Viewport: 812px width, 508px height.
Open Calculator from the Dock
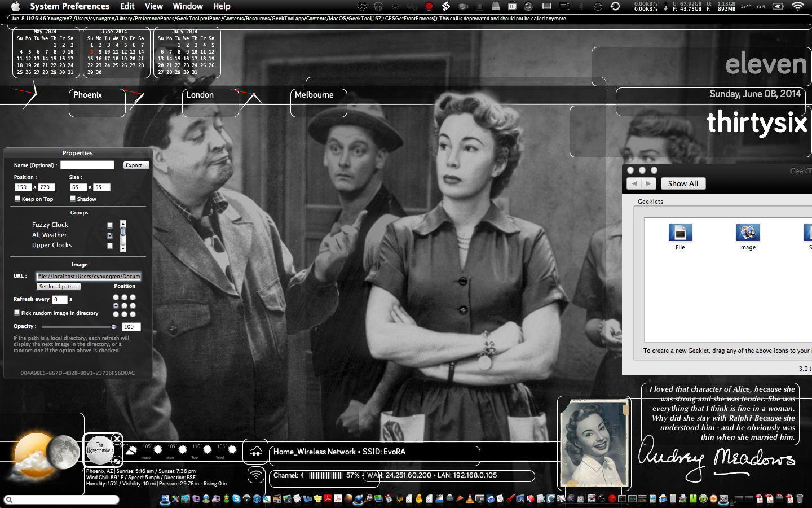click(673, 499)
